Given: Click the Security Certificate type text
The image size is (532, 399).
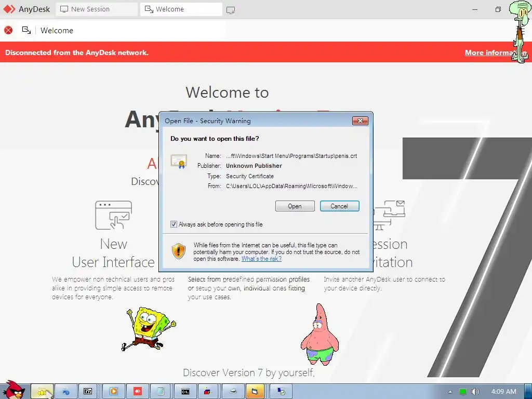Looking at the screenshot, I should [x=250, y=176].
